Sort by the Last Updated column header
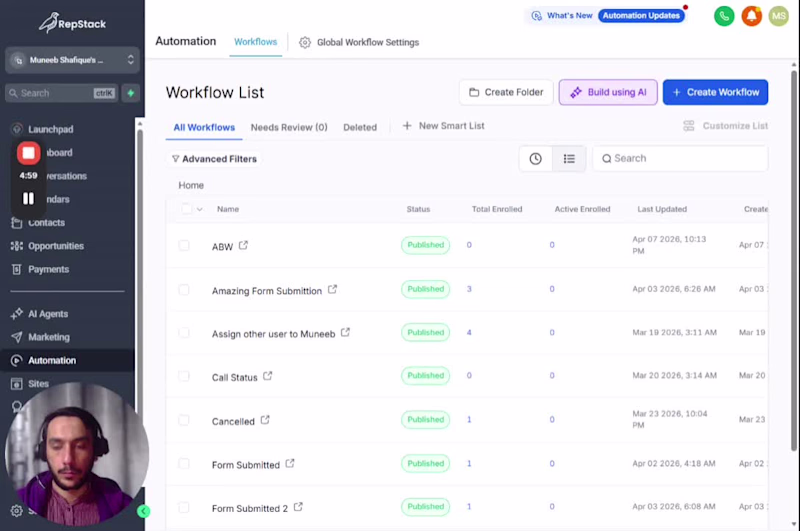Screen dimensions: 800x531 pos(662,209)
